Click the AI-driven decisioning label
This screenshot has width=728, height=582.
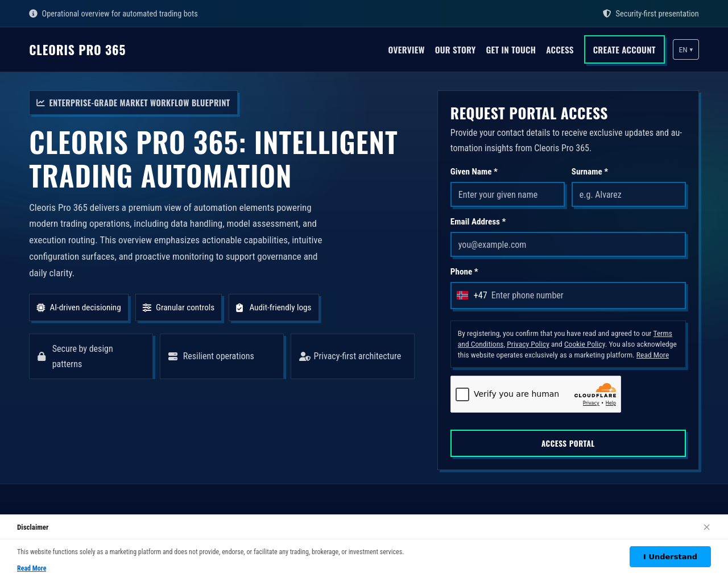pyautogui.click(x=85, y=307)
